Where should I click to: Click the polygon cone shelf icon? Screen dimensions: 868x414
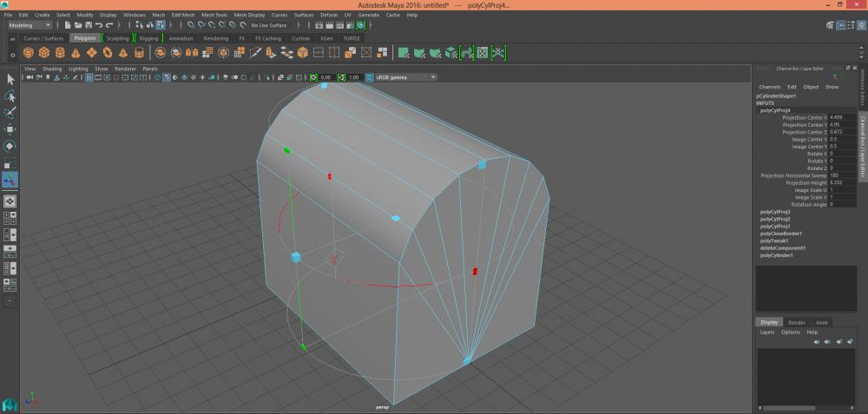click(x=74, y=53)
